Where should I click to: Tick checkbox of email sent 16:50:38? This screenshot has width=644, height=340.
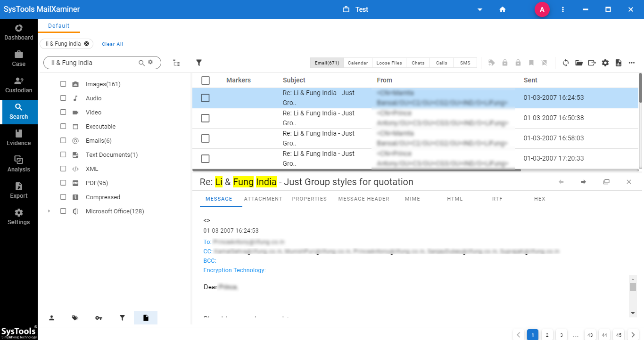[206, 118]
